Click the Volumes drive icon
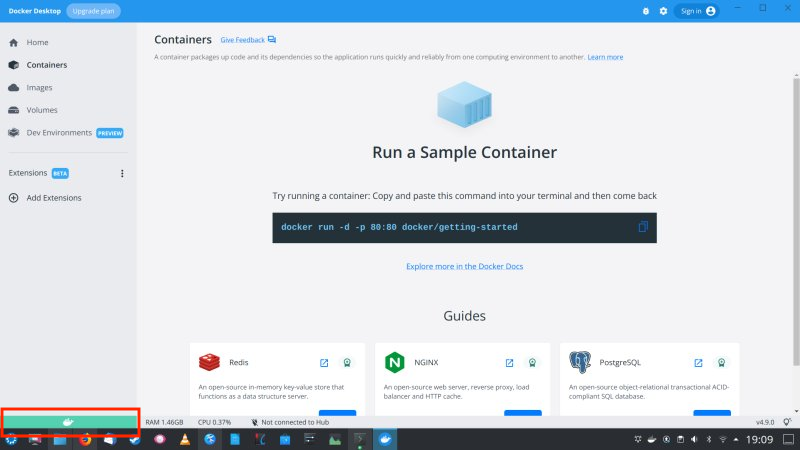 point(14,110)
